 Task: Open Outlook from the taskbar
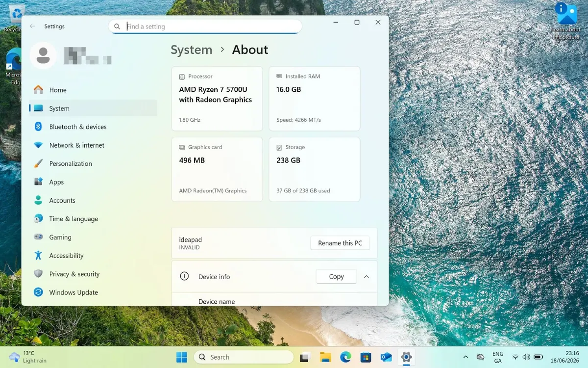(386, 357)
